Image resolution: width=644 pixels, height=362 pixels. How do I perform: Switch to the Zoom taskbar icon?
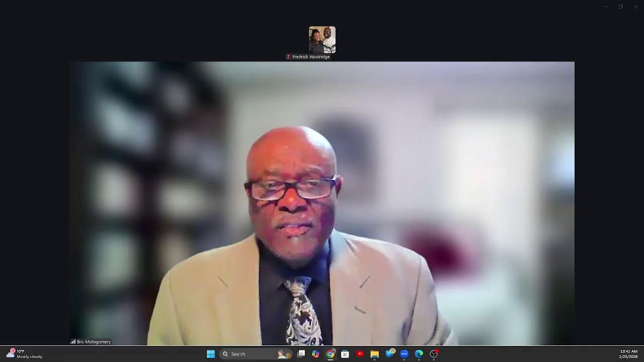click(404, 354)
